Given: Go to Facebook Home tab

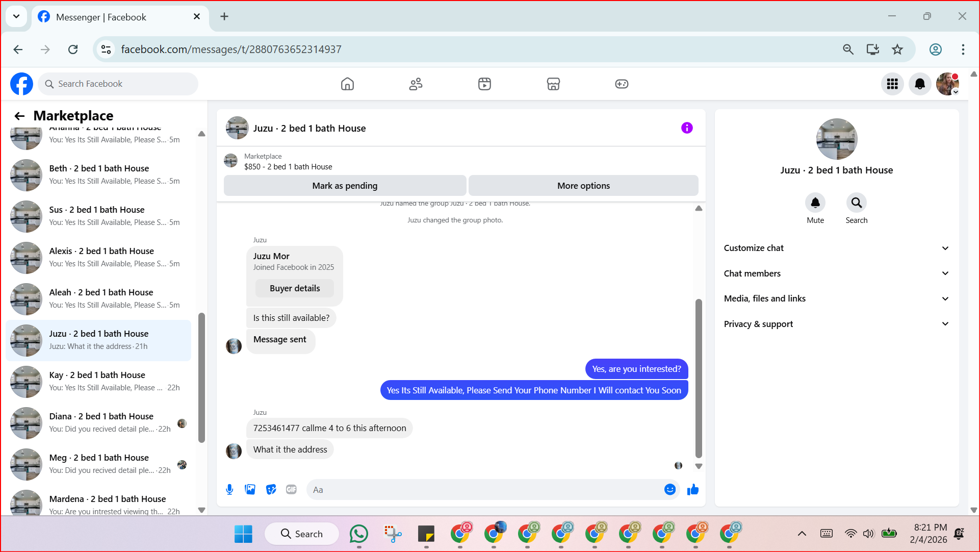Looking at the screenshot, I should [x=347, y=84].
